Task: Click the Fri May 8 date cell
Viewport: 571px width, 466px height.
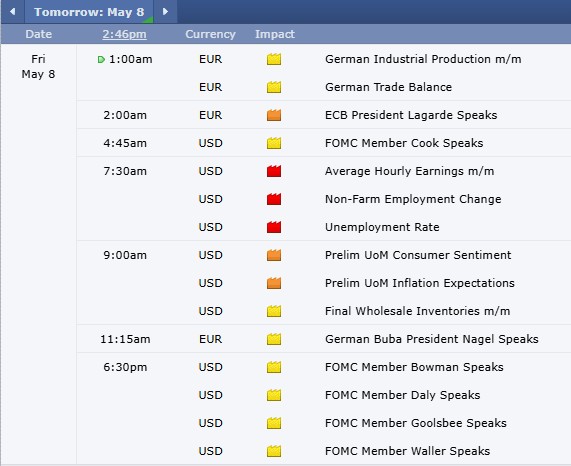Action: pyautogui.click(x=38, y=67)
